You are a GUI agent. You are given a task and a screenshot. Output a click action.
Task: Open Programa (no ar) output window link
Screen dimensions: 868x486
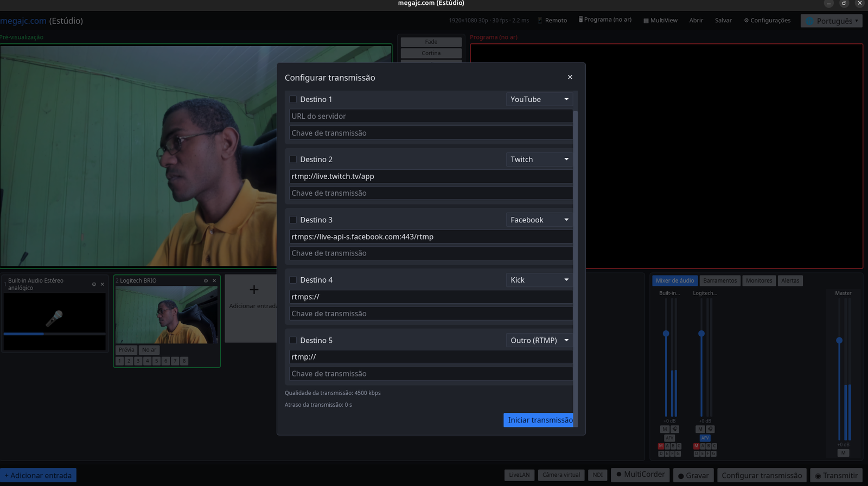coord(605,20)
